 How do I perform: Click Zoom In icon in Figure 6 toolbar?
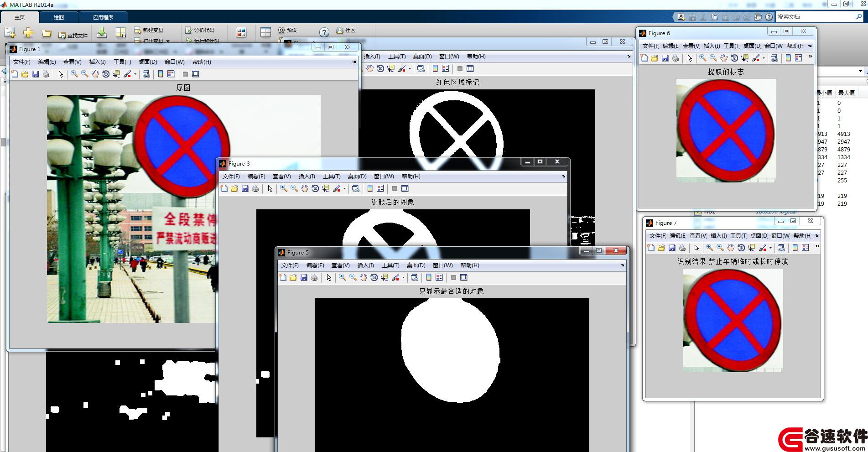[x=703, y=58]
